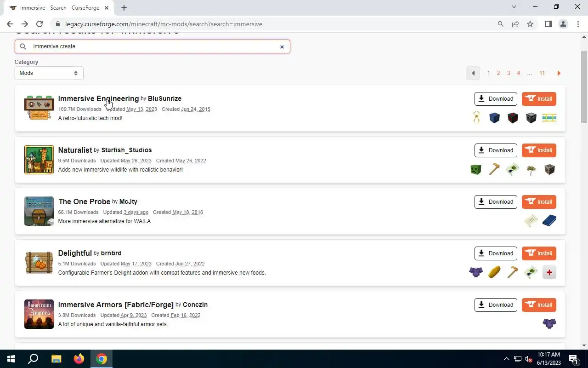Click the green map category icon on Naturalist
588x368 pixels.
click(x=513, y=169)
